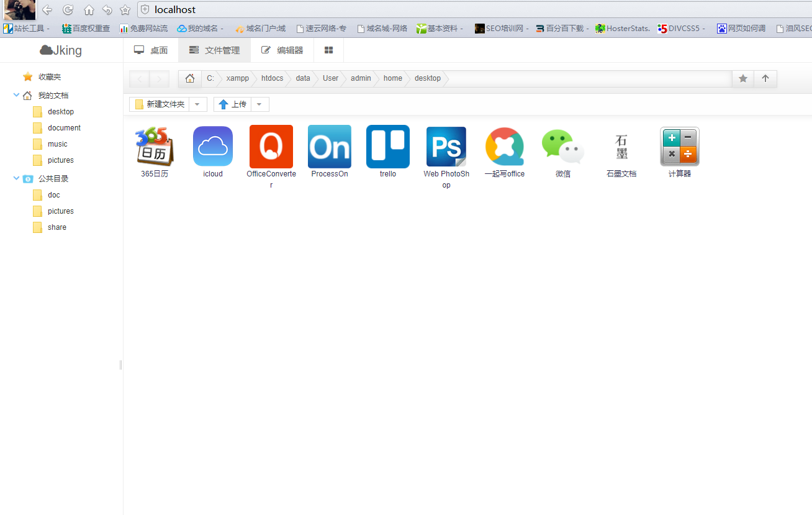Switch to the 编辑器 tab
This screenshot has width=812, height=515.
tap(282, 50)
